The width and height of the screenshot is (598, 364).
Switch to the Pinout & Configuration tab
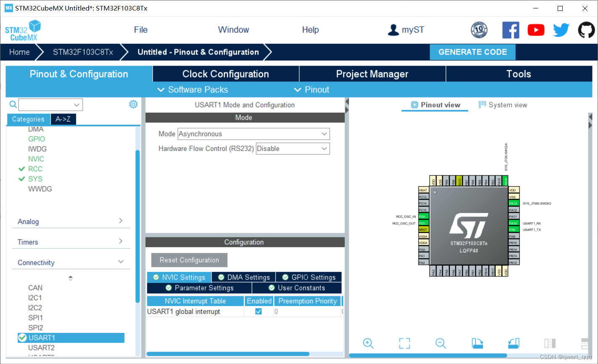tap(79, 74)
